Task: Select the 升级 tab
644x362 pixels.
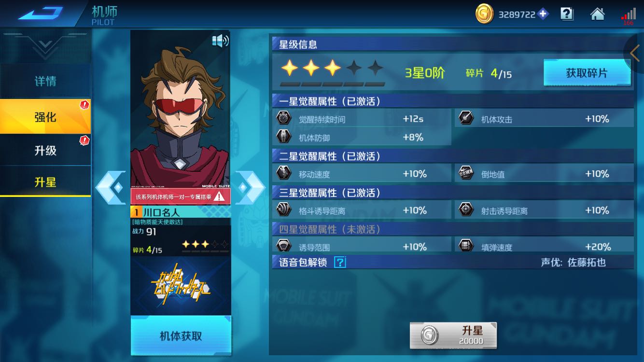Action: [45, 150]
